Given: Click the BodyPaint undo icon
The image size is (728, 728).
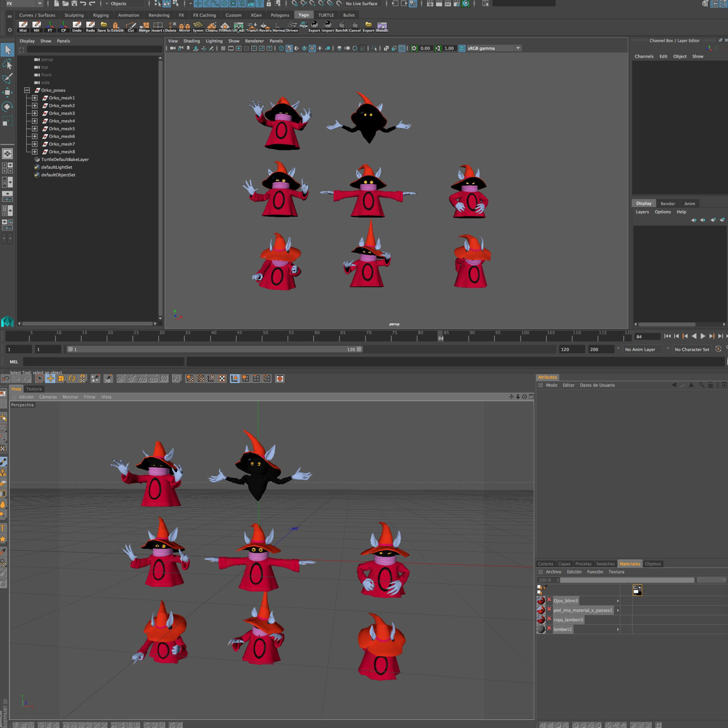Looking at the screenshot, I should [x=5, y=378].
